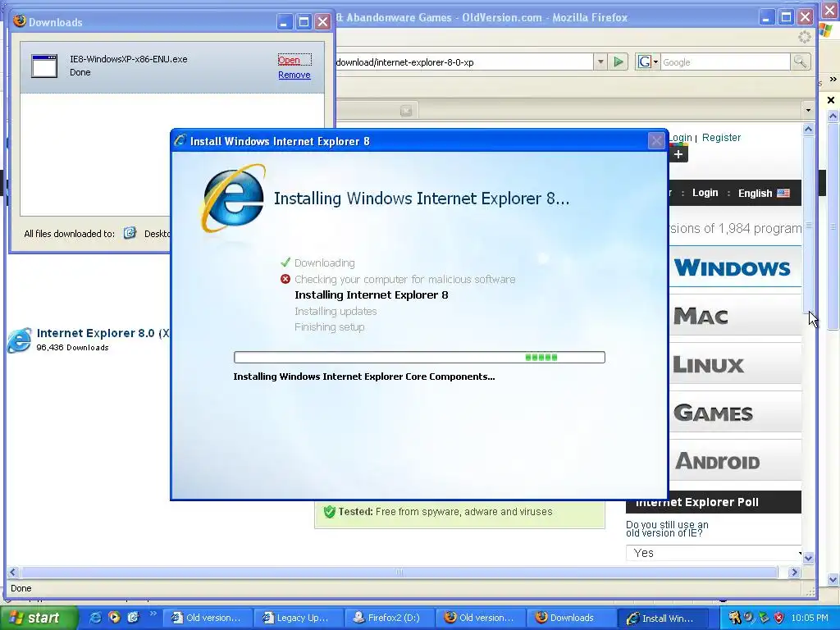Click the Firefox loading throbber icon
This screenshot has width=840, height=630.
click(804, 37)
